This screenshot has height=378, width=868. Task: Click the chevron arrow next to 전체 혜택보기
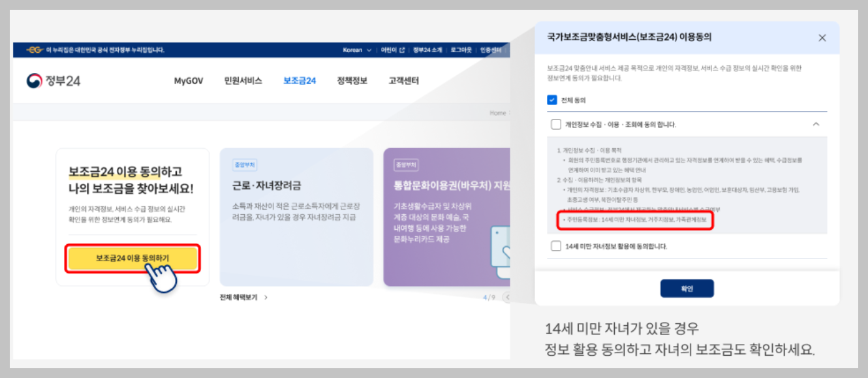266,297
